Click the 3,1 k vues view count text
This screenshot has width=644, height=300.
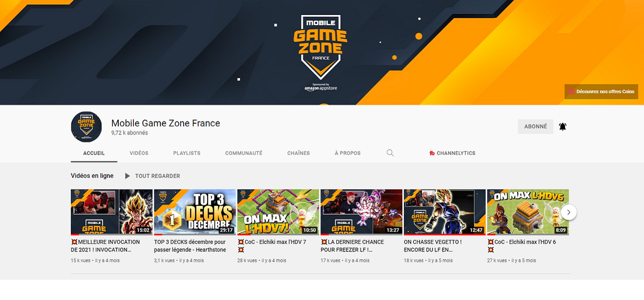164,260
